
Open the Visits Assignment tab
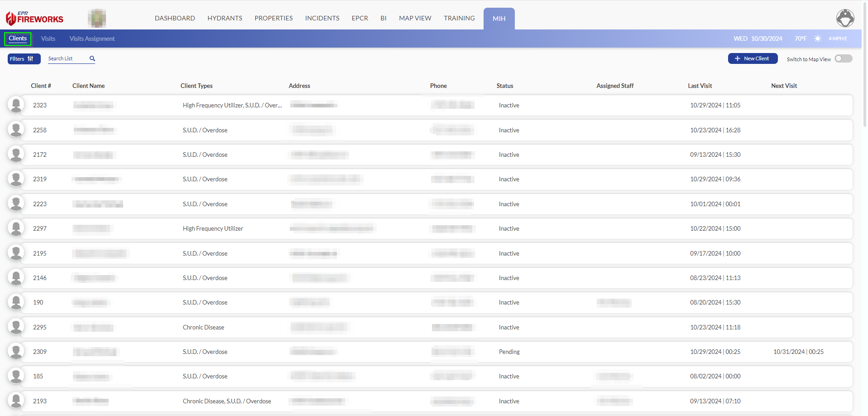pos(92,39)
